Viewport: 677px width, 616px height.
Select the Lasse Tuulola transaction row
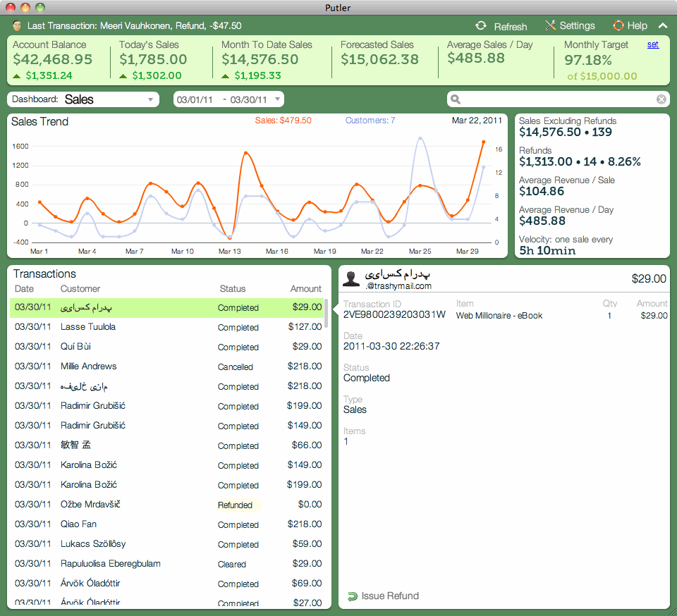click(x=166, y=327)
